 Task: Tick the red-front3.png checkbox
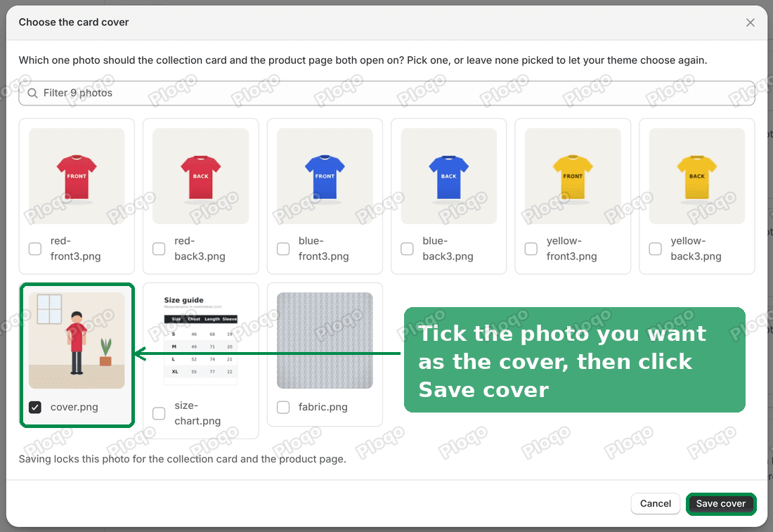click(35, 249)
